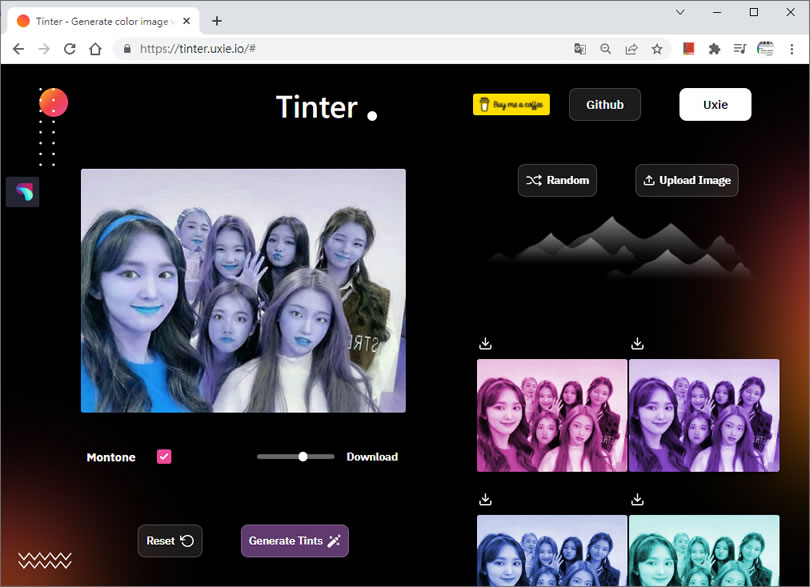
Task: Open the Chrome three-dot menu
Action: click(791, 49)
